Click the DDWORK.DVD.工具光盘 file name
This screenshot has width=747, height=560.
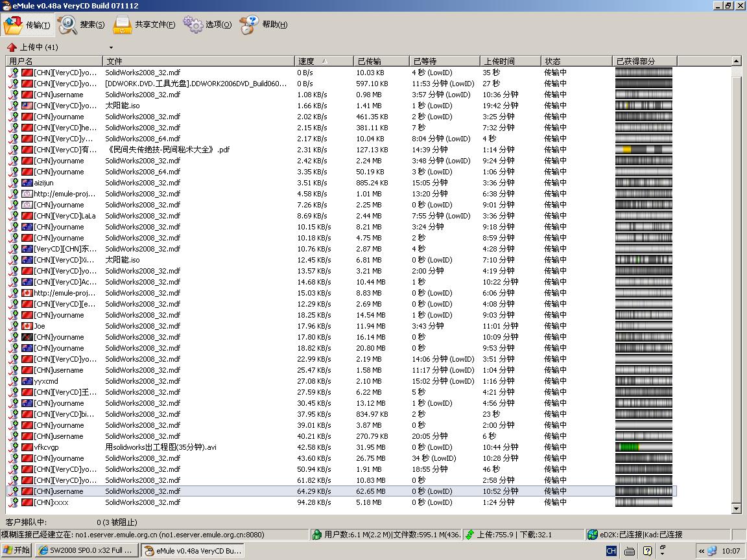click(196, 84)
